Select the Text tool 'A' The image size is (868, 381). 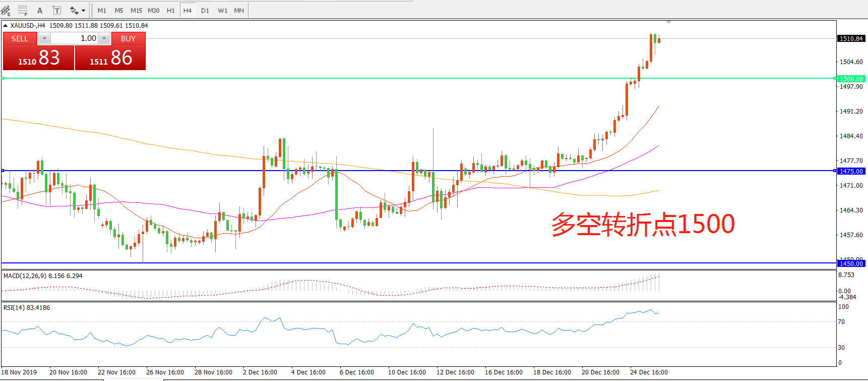coord(40,10)
